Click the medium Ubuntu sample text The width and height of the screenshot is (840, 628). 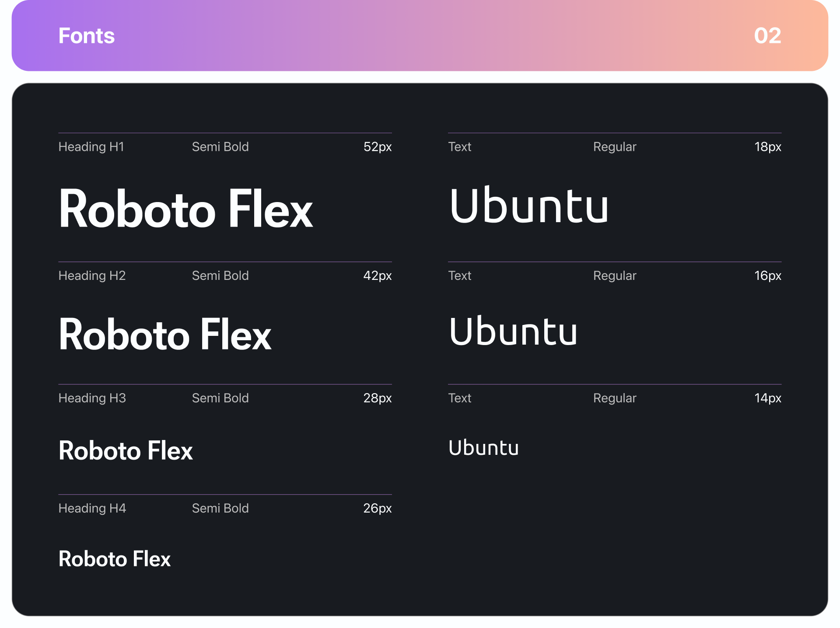pyautogui.click(x=513, y=331)
